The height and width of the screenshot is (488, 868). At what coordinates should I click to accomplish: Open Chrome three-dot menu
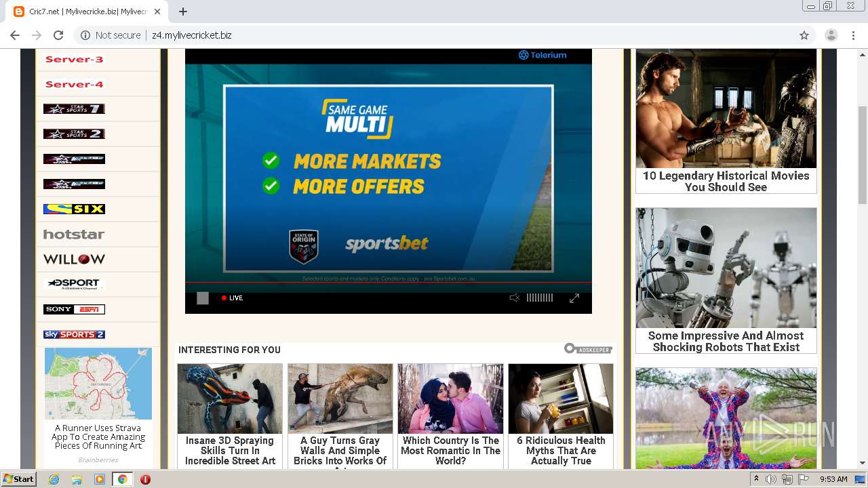coord(853,35)
